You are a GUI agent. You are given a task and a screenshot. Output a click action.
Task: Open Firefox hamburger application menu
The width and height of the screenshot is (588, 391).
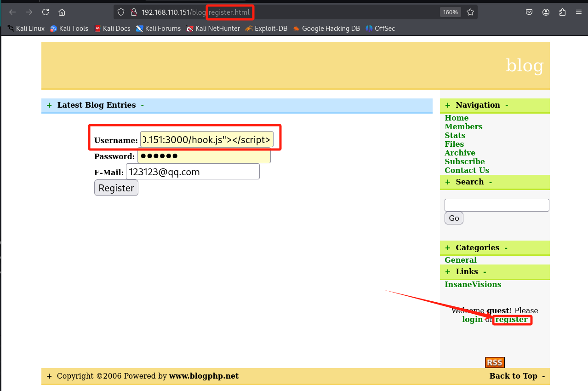click(x=578, y=12)
